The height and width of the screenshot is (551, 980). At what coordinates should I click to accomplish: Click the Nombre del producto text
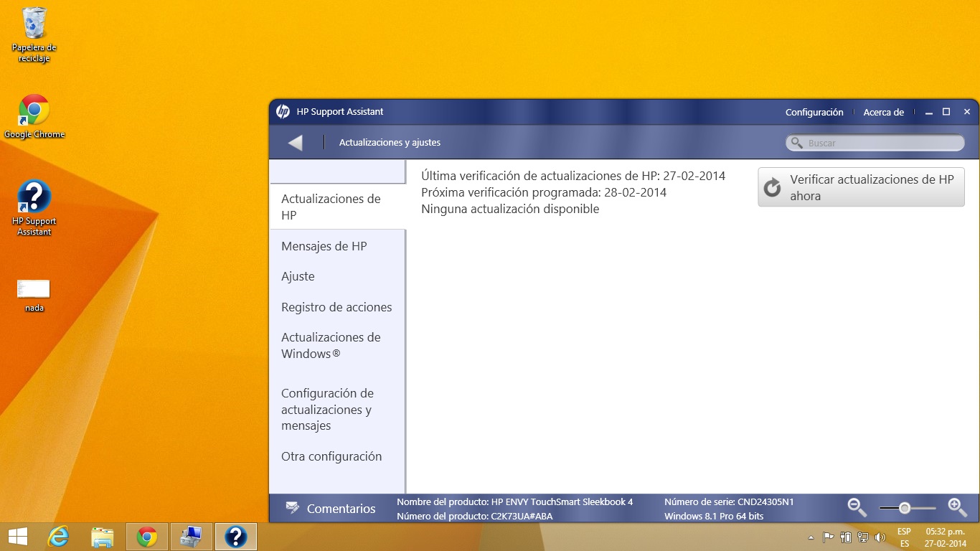tap(515, 501)
